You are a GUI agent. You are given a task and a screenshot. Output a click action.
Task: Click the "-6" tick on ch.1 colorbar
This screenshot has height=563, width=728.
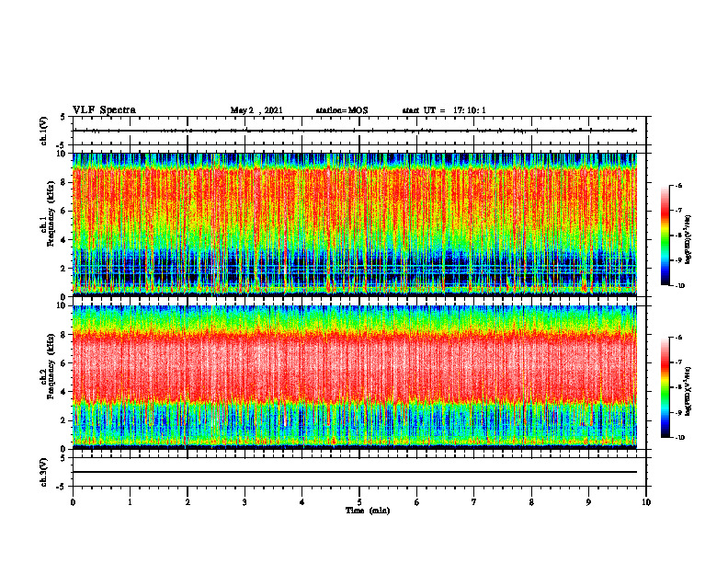pos(678,185)
